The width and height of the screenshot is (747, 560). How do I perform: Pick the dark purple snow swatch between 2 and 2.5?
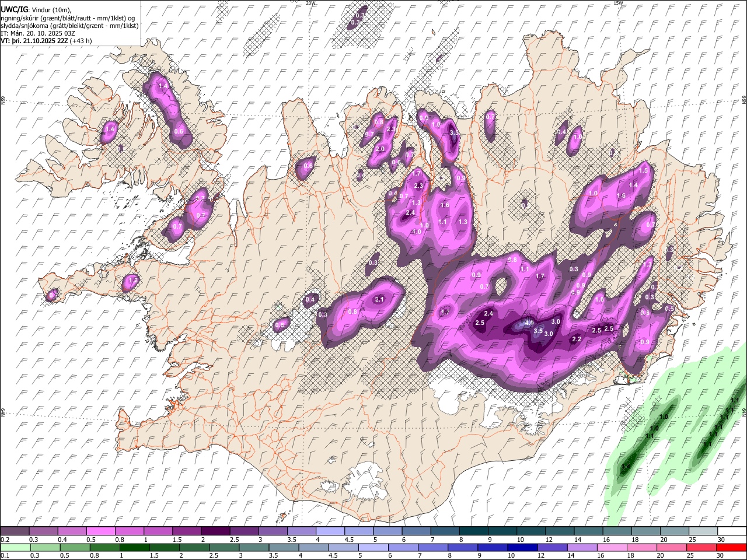pos(215,531)
